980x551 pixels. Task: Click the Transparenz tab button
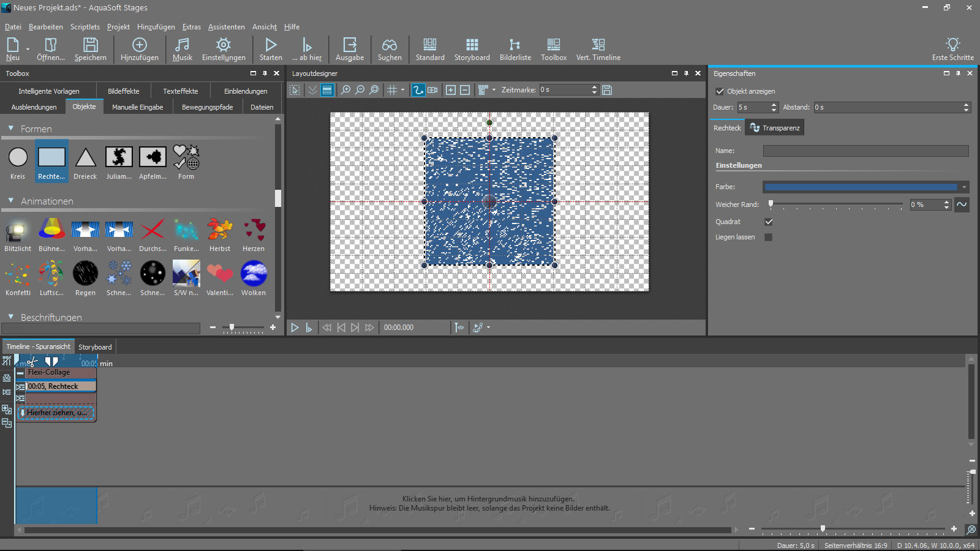775,128
